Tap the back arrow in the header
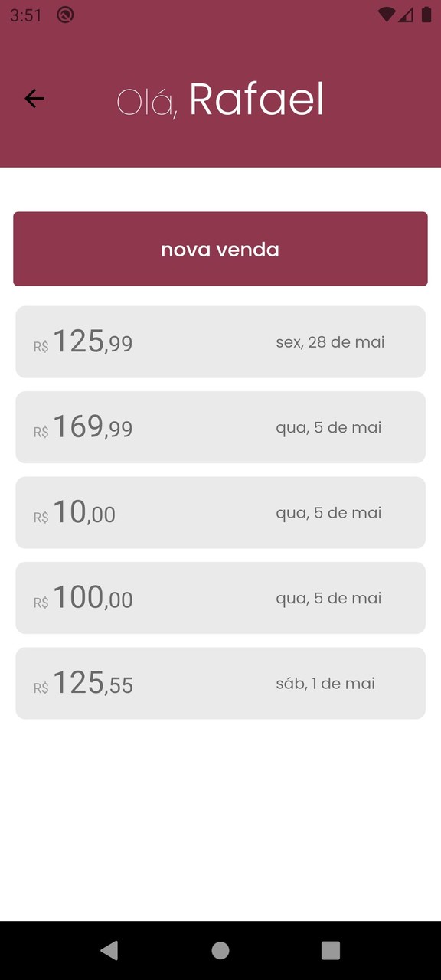The width and height of the screenshot is (441, 980). pyautogui.click(x=34, y=99)
